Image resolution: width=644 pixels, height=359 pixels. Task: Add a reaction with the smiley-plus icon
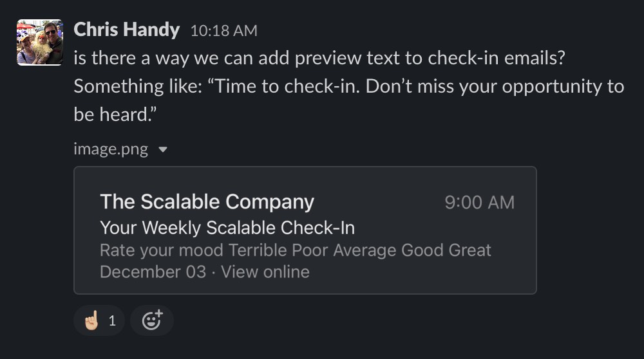152,320
